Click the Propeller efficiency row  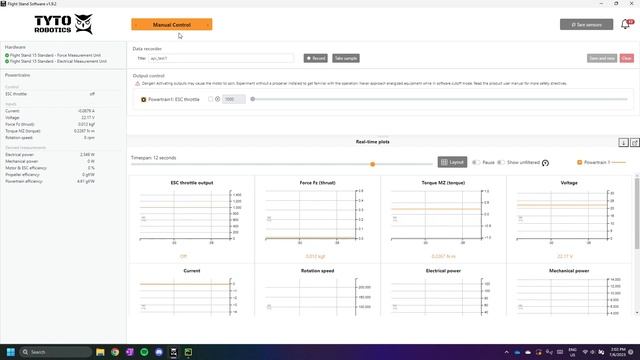click(50, 174)
